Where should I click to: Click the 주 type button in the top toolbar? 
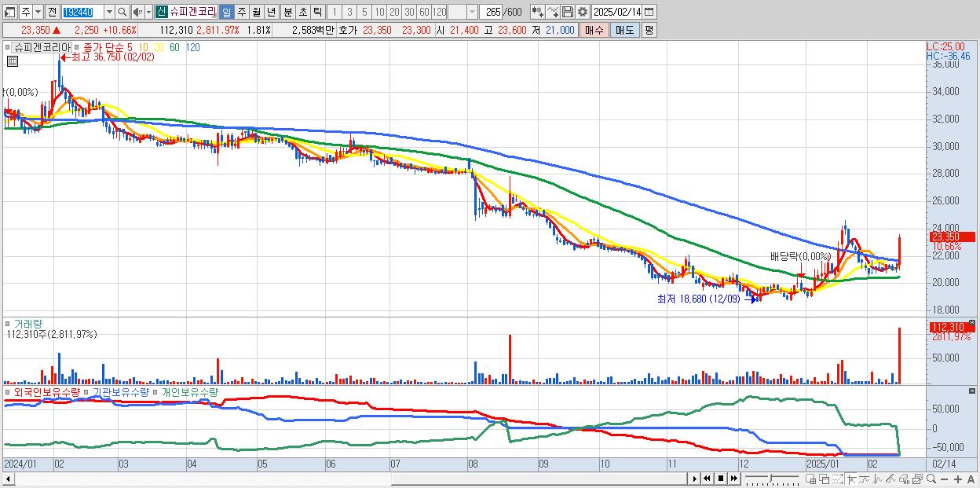coord(26,12)
